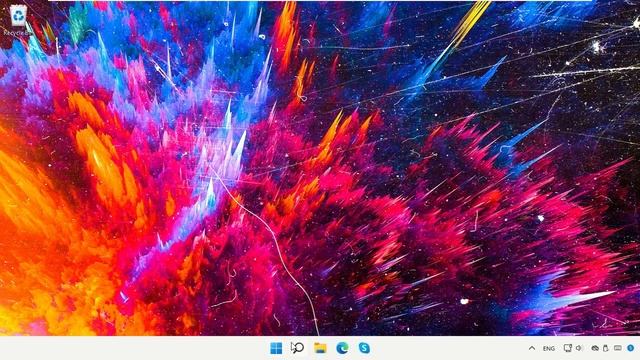This screenshot has height=360, width=640.
Task: Select the Recycle Bin desktop icon
Action: click(18, 20)
